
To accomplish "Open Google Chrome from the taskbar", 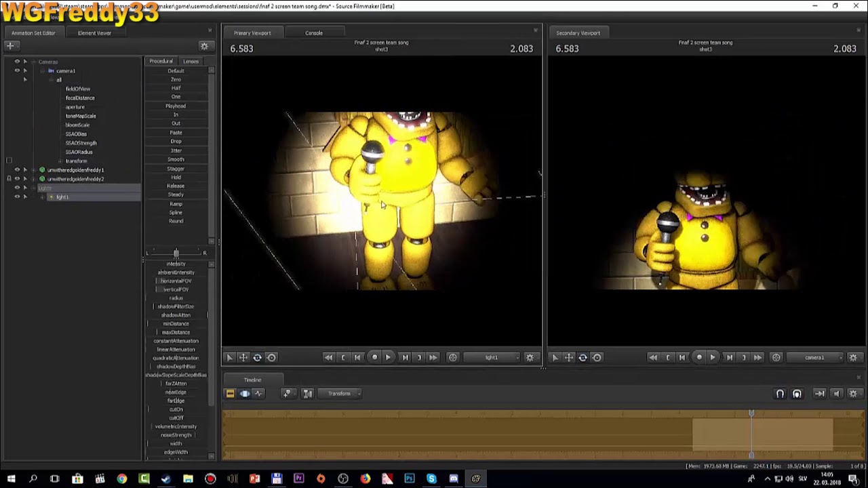I will 121,479.
